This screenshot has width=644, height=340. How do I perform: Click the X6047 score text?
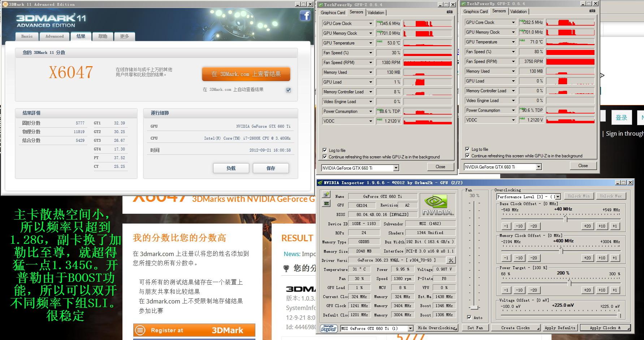[71, 72]
